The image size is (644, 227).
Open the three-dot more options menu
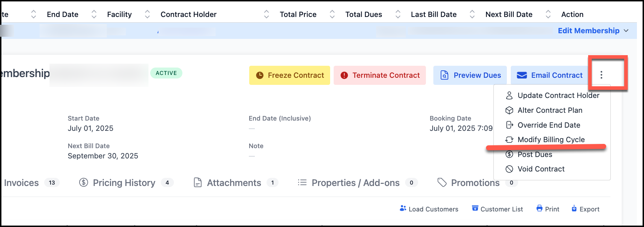tap(601, 75)
